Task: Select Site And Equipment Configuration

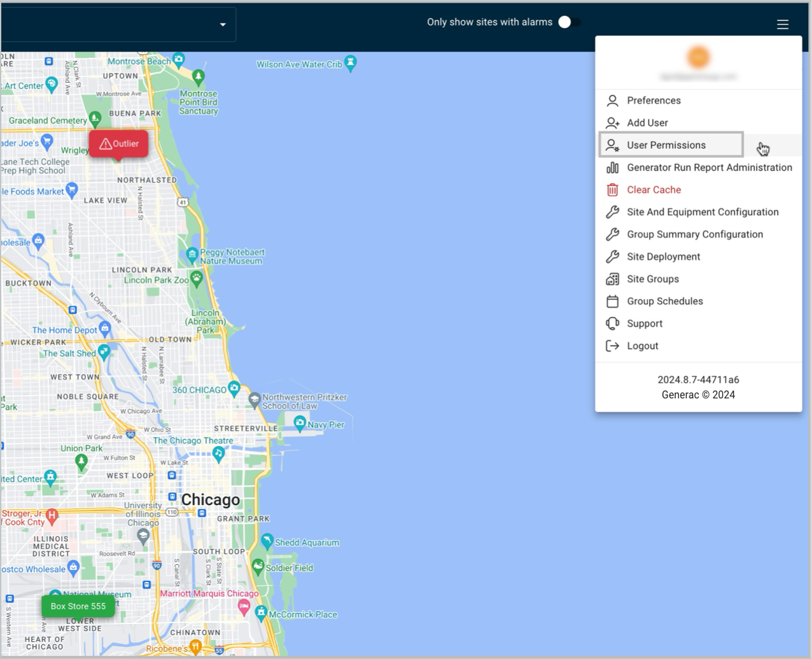Action: click(x=702, y=212)
